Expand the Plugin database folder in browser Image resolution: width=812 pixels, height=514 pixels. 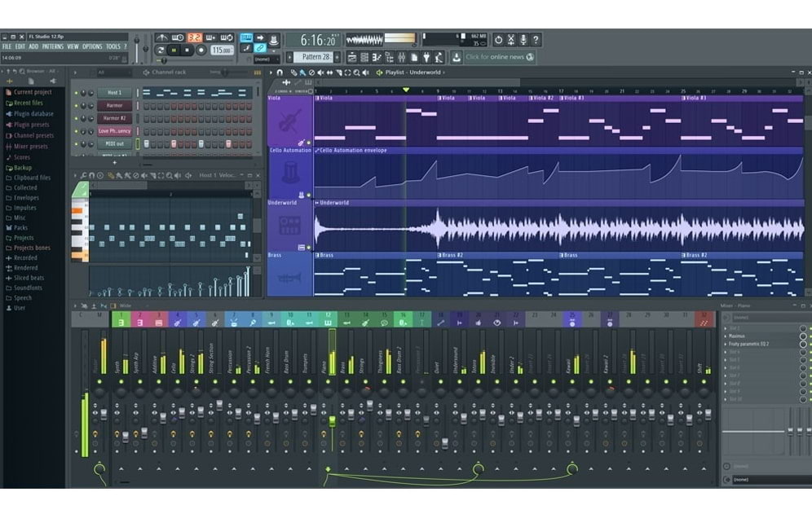33,114
